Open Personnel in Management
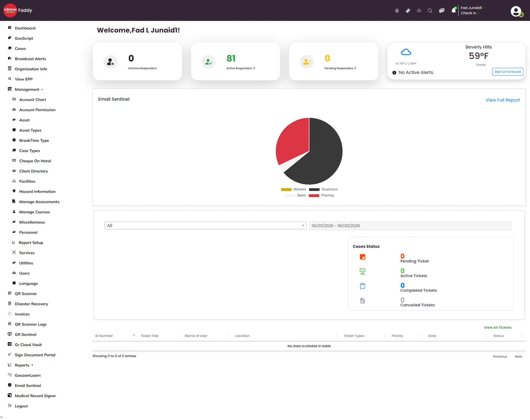This screenshot has width=530, height=420. [28, 233]
